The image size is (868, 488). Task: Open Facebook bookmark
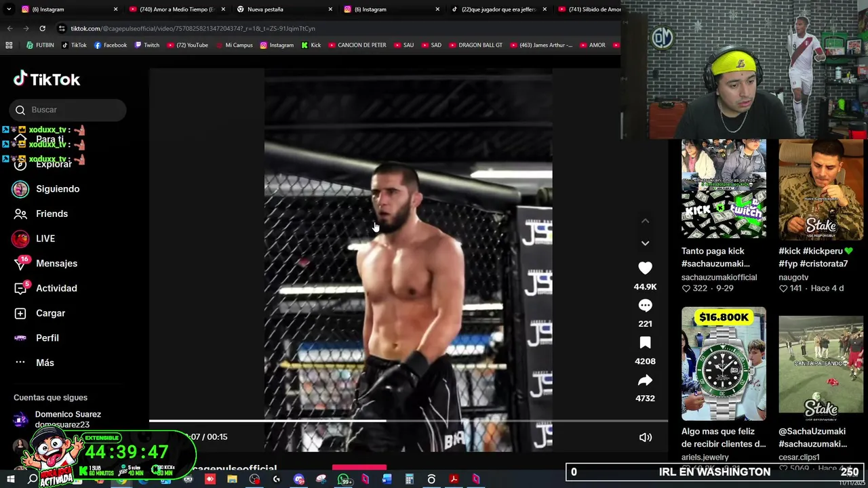coord(111,45)
